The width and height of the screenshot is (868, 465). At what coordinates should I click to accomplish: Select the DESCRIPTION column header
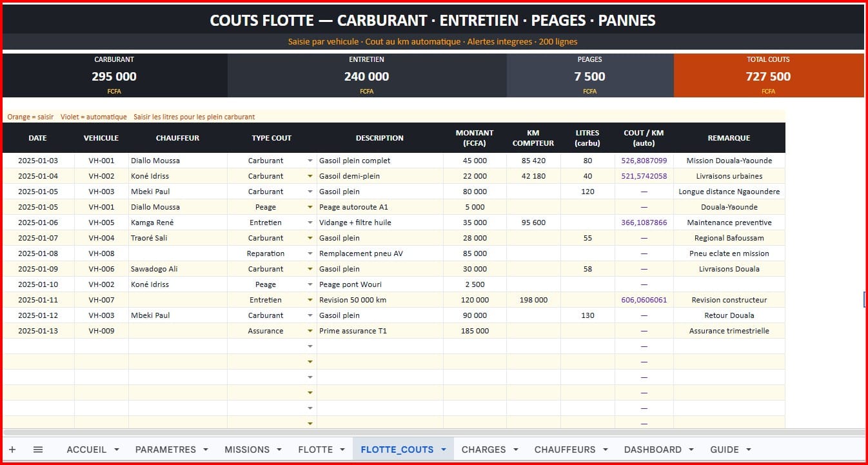click(x=380, y=138)
